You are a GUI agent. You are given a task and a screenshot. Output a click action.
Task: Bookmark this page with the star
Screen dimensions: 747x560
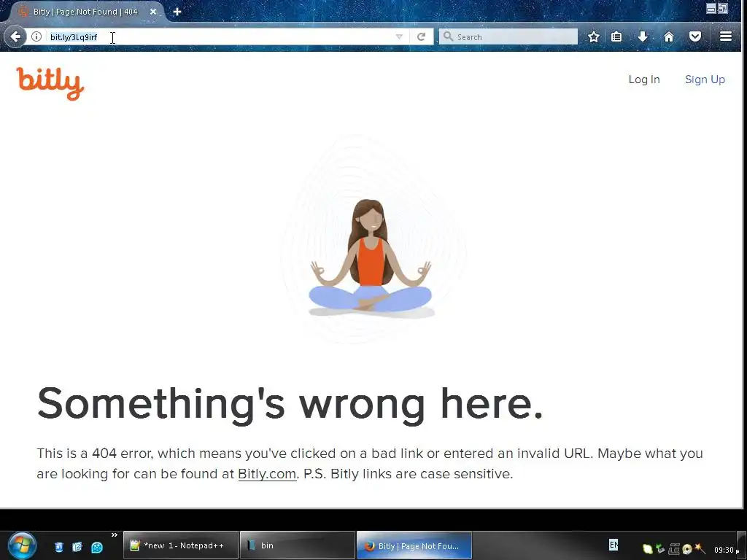[x=593, y=36]
